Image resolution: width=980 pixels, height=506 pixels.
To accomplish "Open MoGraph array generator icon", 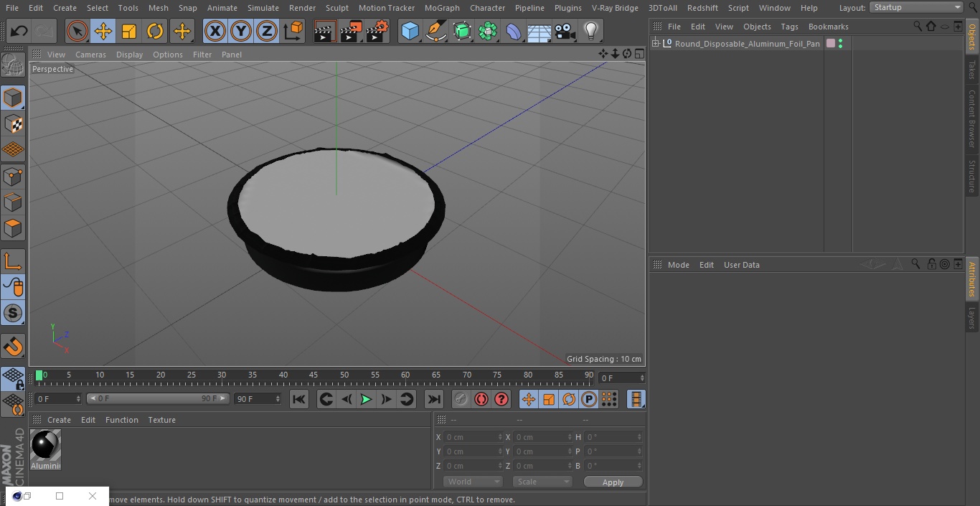I will point(488,31).
